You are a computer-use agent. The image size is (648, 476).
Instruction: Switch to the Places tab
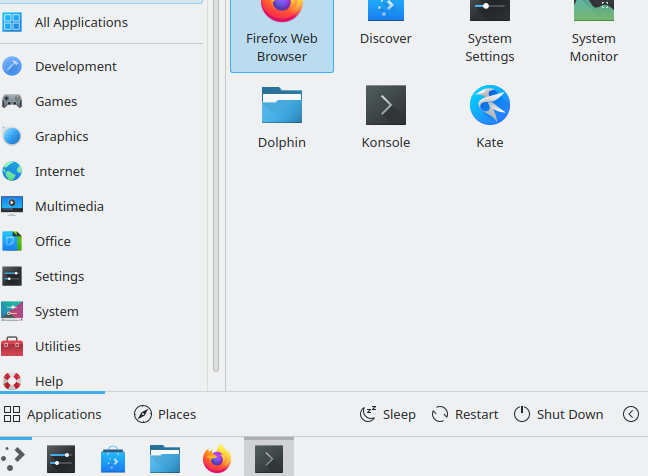pyautogui.click(x=165, y=414)
